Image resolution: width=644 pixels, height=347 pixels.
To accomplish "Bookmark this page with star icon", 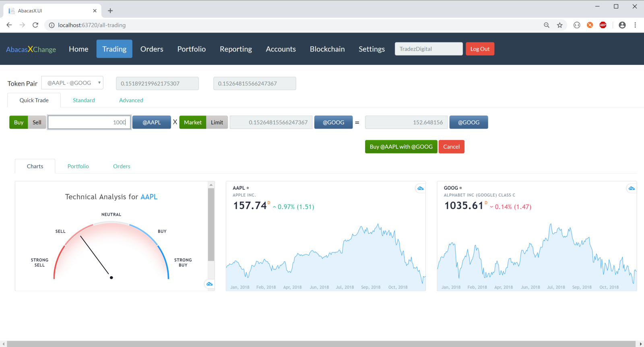I will tap(559, 25).
